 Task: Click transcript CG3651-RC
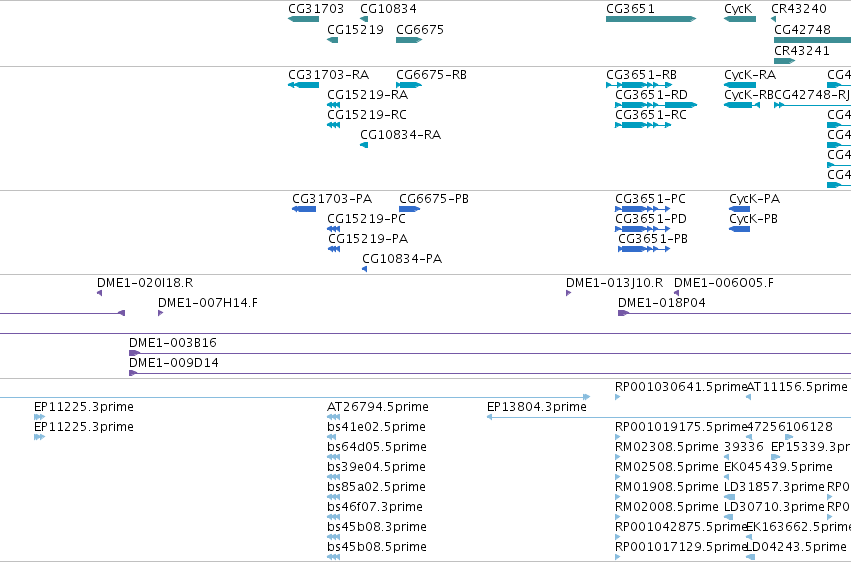651,114
